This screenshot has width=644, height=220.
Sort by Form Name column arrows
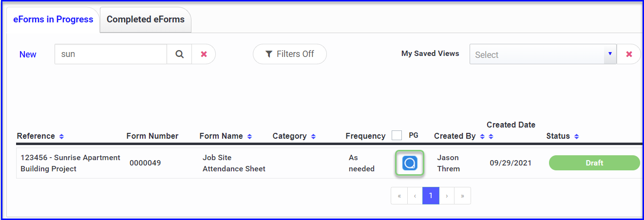(249, 136)
